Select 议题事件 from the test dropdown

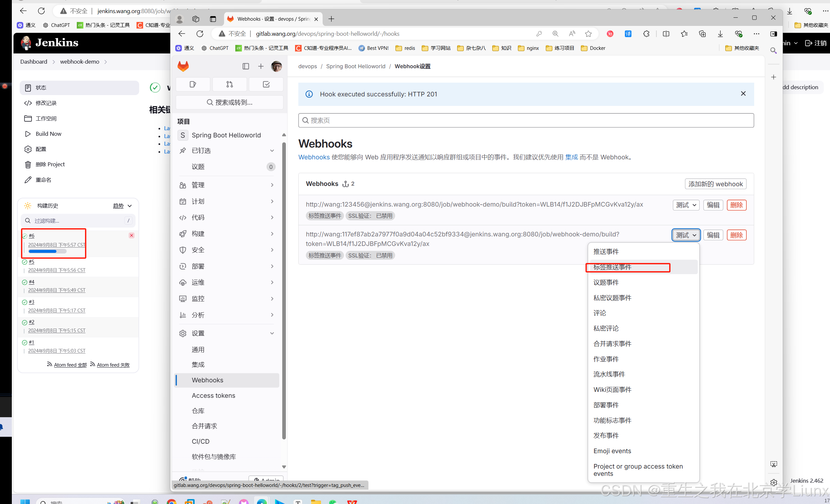click(x=643, y=282)
